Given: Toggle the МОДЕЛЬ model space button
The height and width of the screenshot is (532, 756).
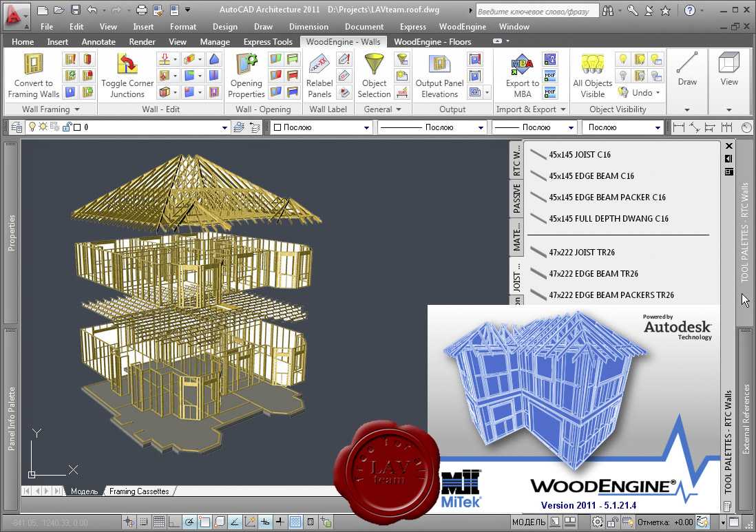Looking at the screenshot, I should click(x=528, y=522).
